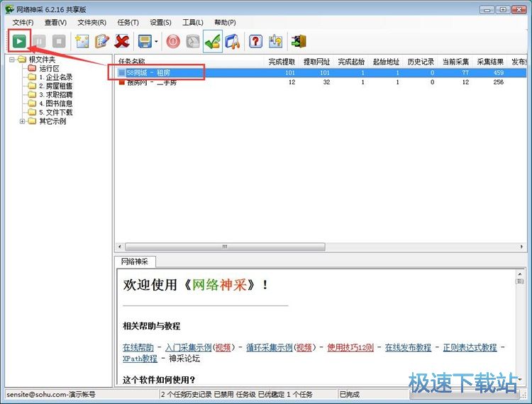
Task: Open the 文件(F) menu
Action: pos(23,23)
